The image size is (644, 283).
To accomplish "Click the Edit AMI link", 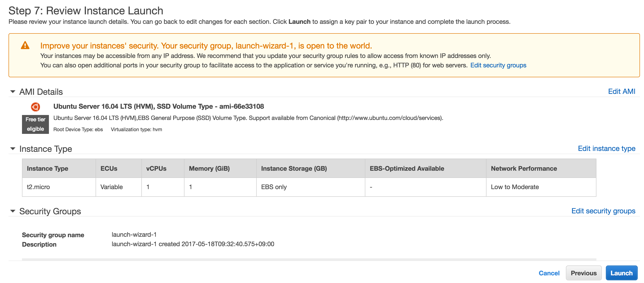I will click(622, 91).
